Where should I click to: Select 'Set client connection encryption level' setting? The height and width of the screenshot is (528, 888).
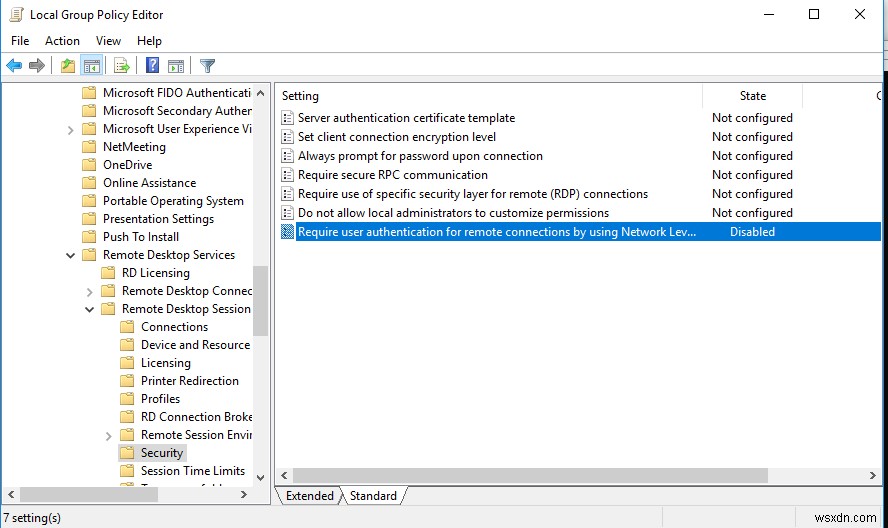click(396, 137)
